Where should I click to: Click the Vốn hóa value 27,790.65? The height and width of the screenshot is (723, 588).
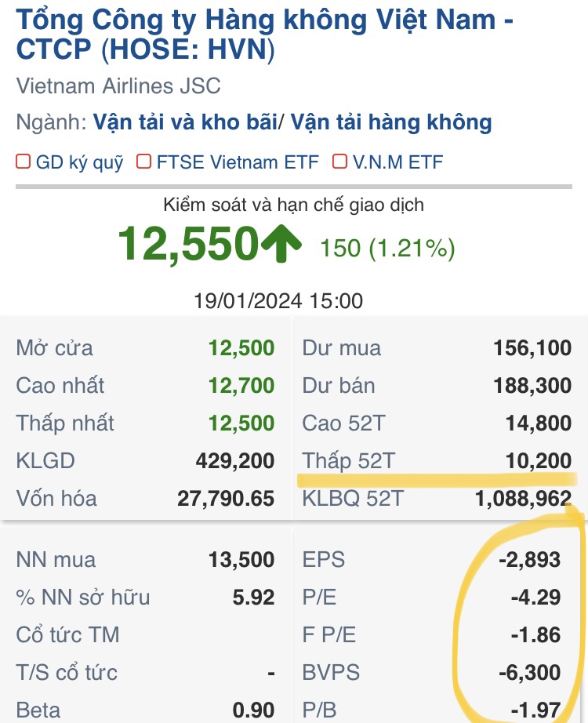click(x=225, y=498)
